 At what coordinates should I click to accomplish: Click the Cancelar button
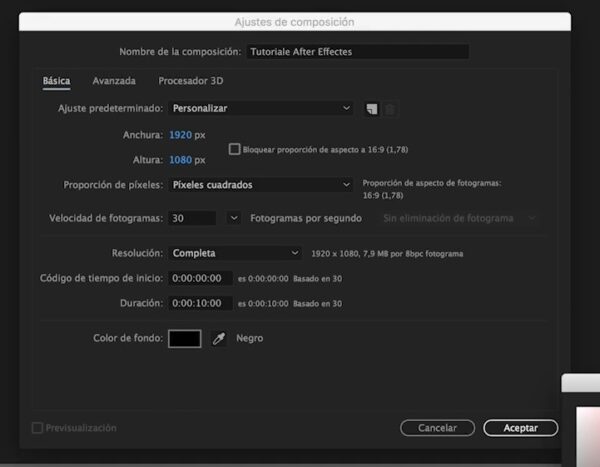click(437, 428)
